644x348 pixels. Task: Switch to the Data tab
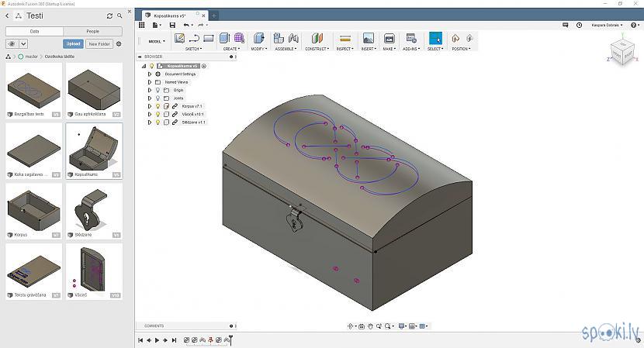click(x=34, y=31)
